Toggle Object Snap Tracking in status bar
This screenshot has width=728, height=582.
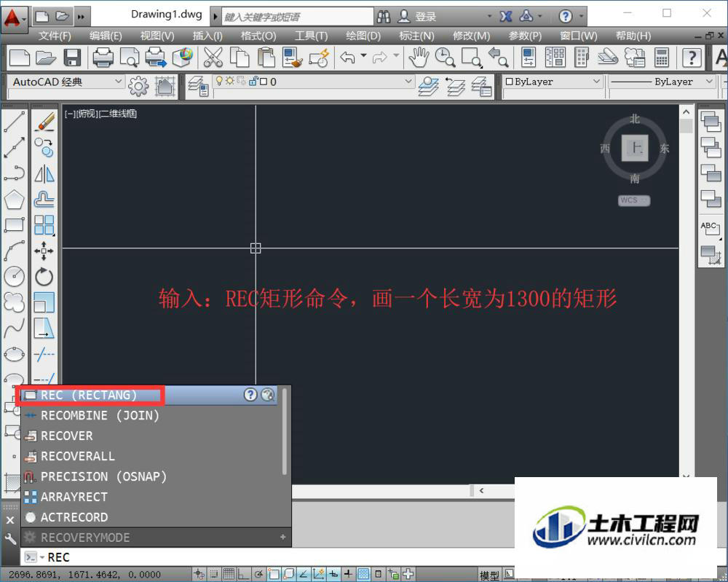pos(303,574)
